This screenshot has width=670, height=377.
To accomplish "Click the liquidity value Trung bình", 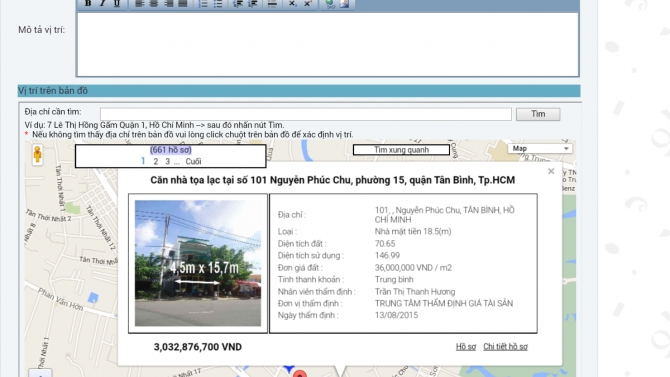I will click(x=394, y=280).
